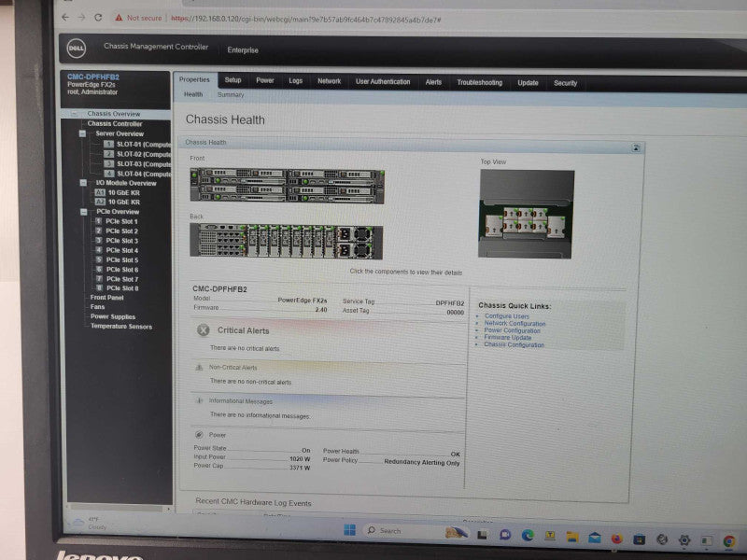Select Fans in tree
This screenshot has height=560, width=747.
coord(97,307)
